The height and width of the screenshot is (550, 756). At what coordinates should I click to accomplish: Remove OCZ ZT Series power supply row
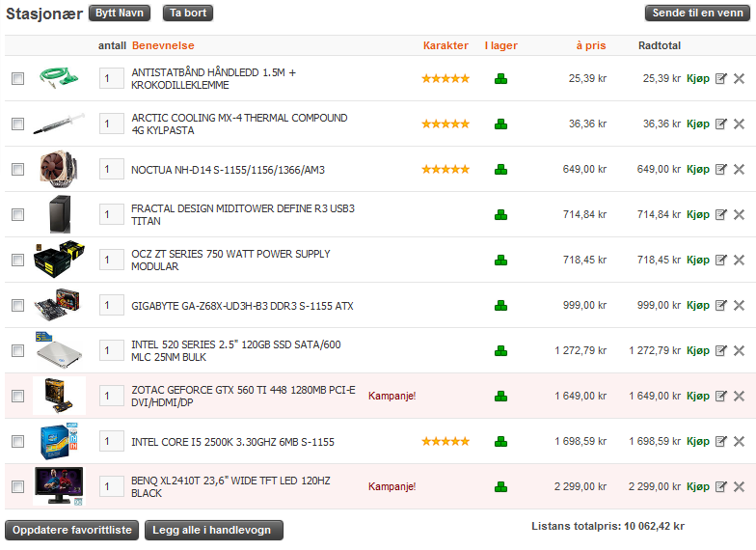739,261
